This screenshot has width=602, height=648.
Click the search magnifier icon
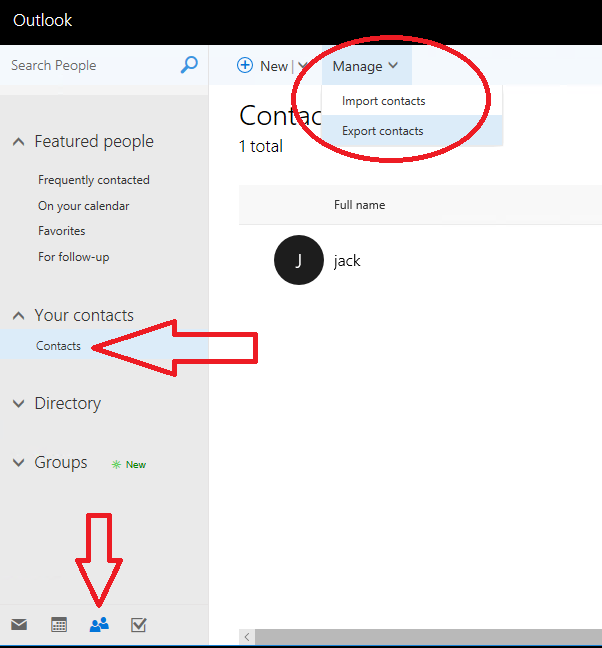pyautogui.click(x=189, y=65)
